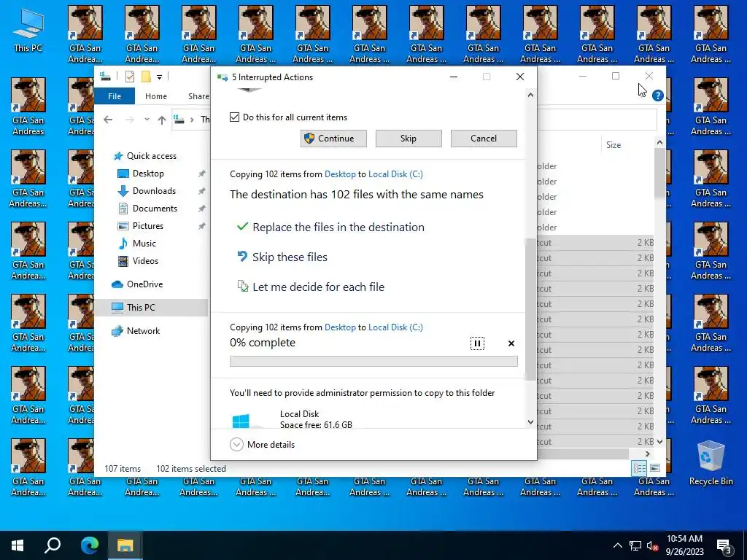Image resolution: width=747 pixels, height=560 pixels.
Task: Select Network in navigation pane
Action: click(136, 331)
